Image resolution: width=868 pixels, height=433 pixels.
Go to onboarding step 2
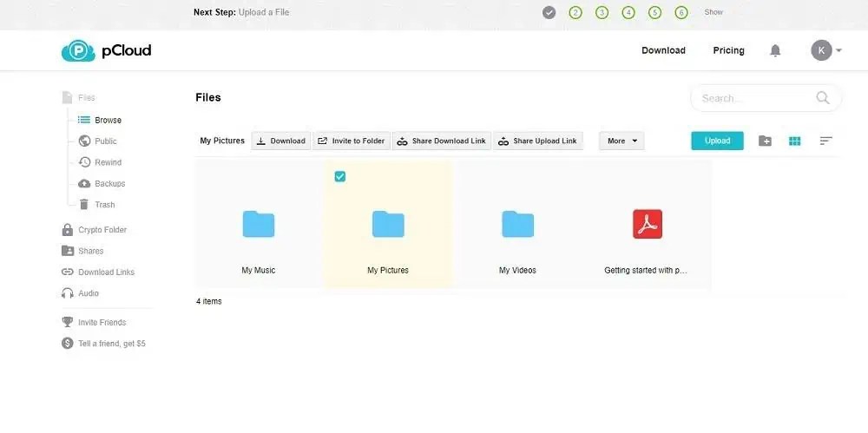click(x=575, y=12)
